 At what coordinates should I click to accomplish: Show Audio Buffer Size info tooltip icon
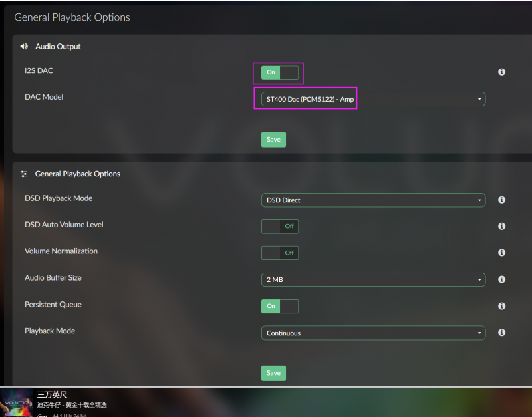pyautogui.click(x=501, y=279)
